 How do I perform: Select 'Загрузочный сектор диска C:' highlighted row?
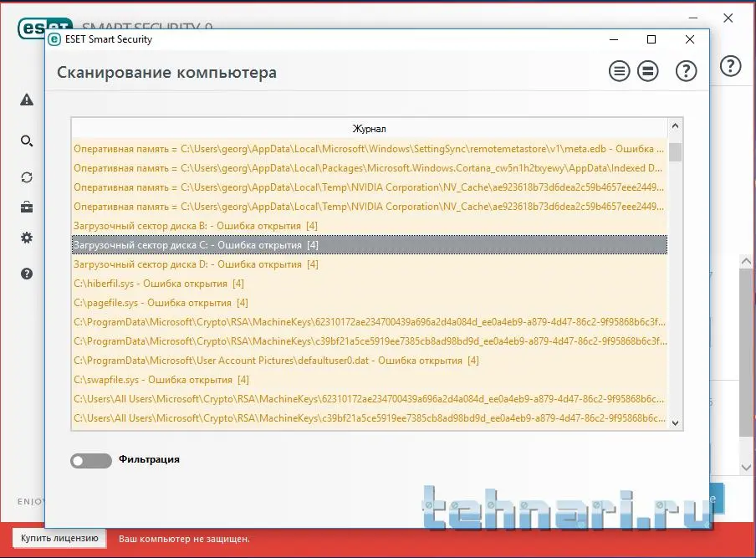point(370,245)
